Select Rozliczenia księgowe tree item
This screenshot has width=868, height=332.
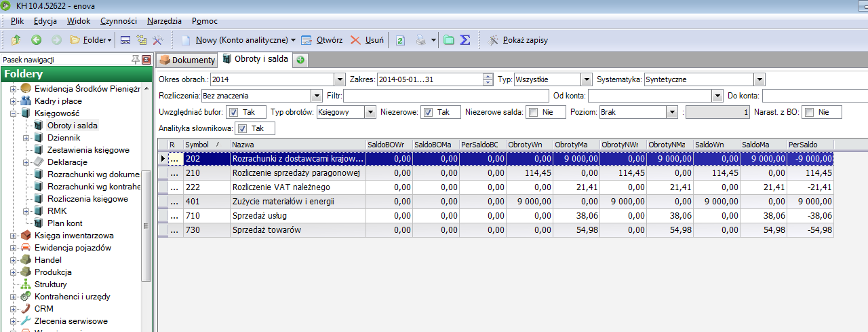pyautogui.click(x=87, y=199)
